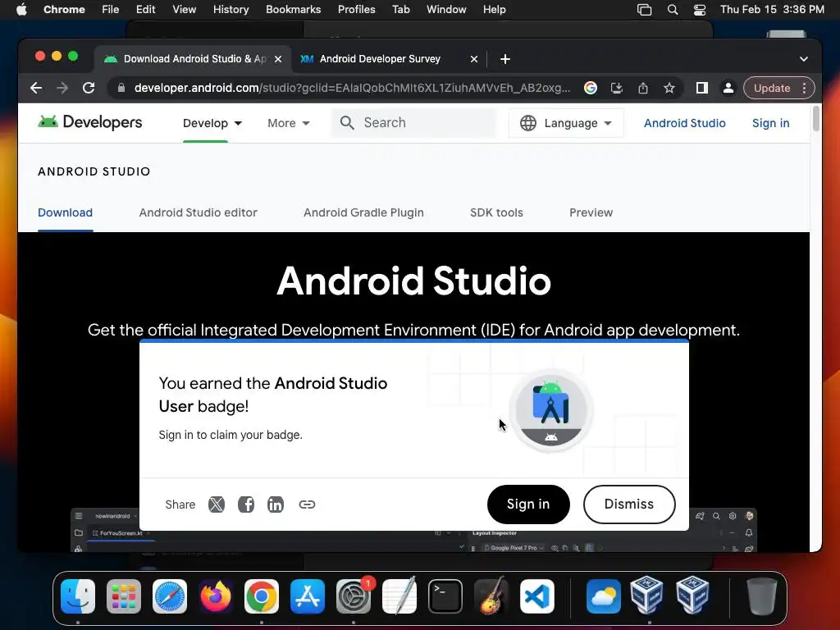Open Visual Studio Code from the Dock
Viewport: 840px width, 630px height.
click(x=537, y=596)
